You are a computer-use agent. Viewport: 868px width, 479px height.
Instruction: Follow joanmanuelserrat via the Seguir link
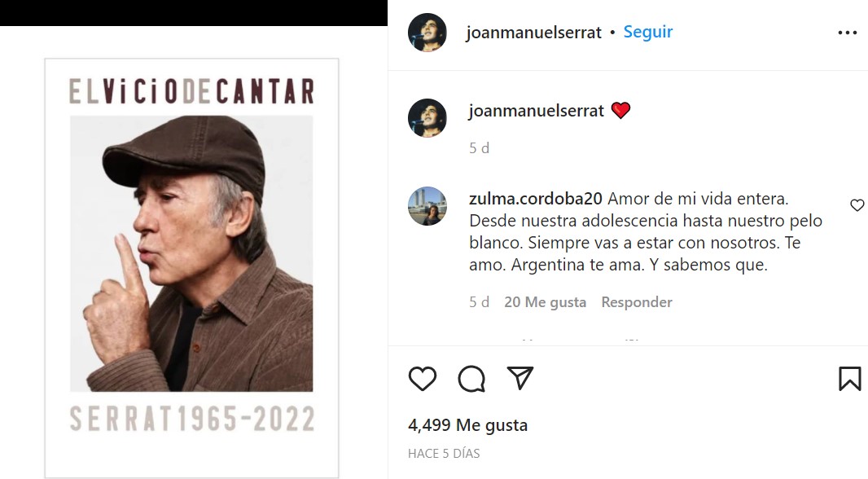point(647,32)
